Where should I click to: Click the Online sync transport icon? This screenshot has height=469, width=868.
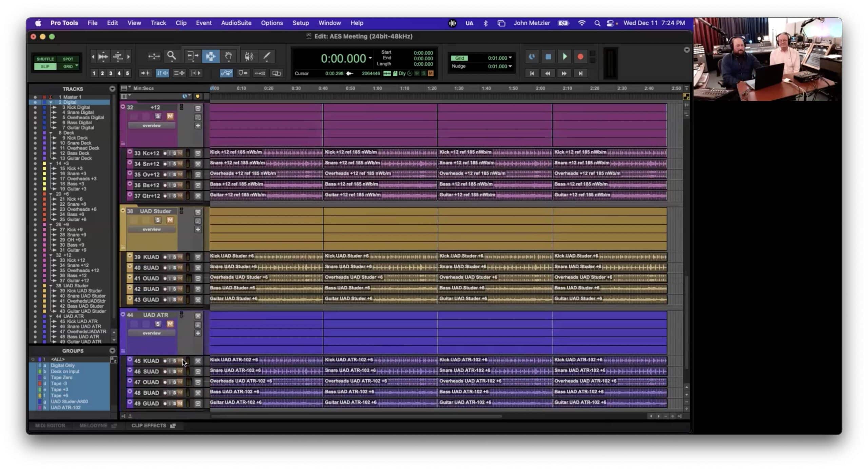(532, 57)
